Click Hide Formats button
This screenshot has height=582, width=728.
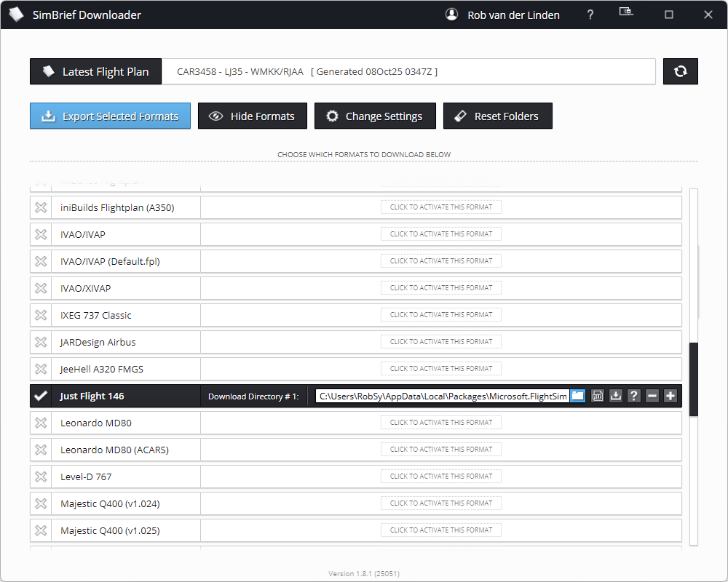pos(253,116)
